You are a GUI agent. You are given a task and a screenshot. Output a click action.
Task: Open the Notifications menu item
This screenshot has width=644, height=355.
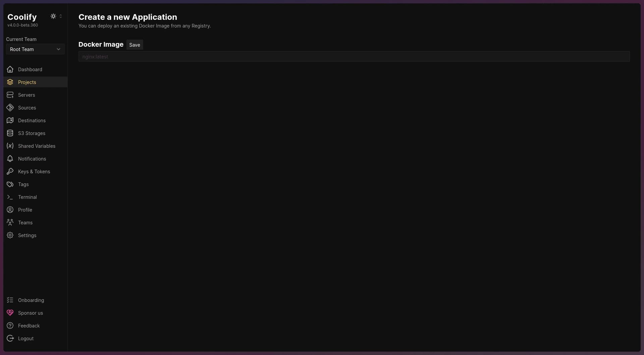point(35,159)
